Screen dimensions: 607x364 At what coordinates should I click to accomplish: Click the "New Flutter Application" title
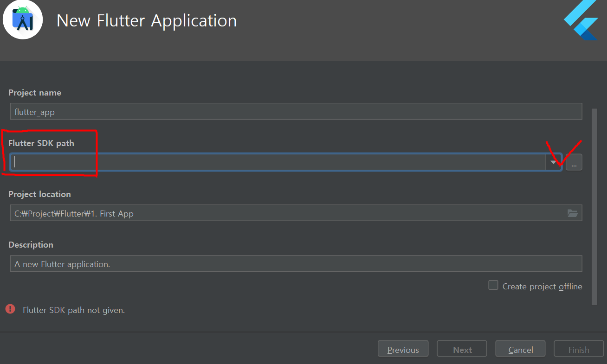[147, 21]
